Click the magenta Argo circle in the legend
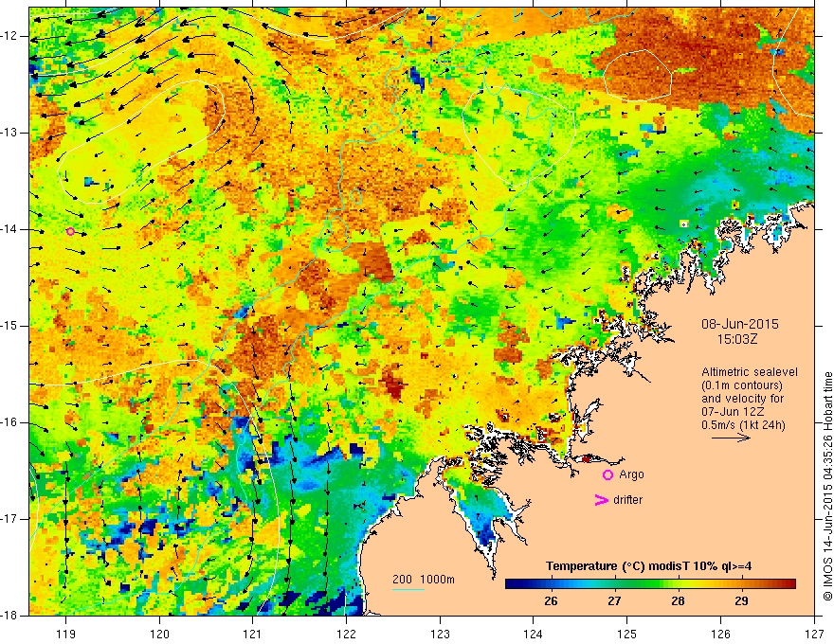The image size is (834, 644). 607,475
